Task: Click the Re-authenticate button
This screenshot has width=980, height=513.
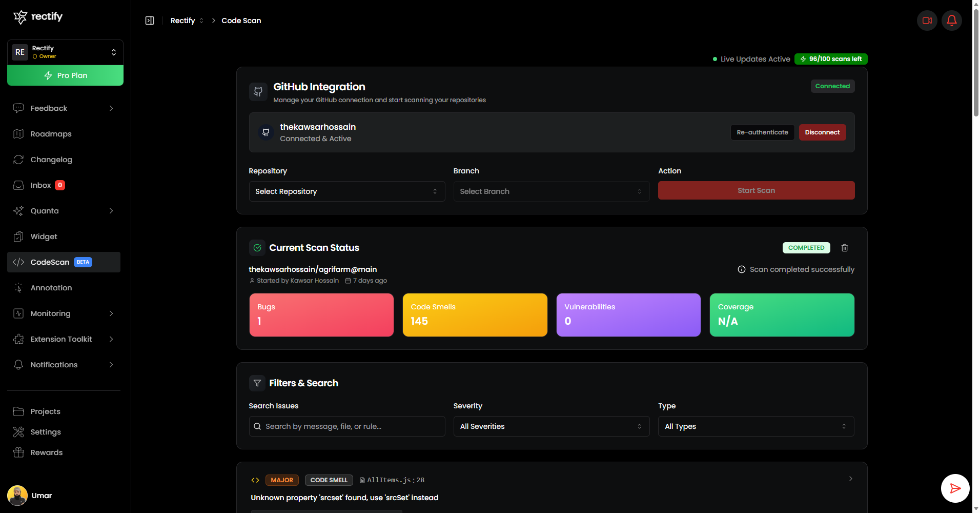Action: point(762,132)
